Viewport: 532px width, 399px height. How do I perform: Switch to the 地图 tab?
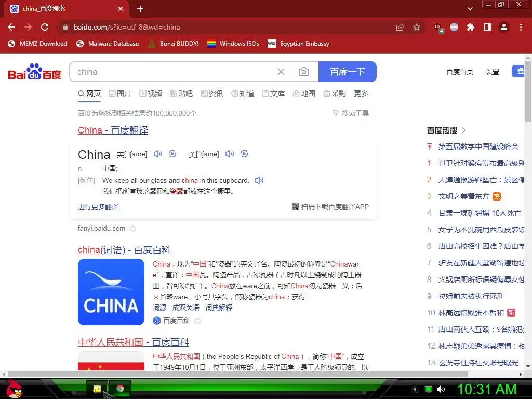pos(304,94)
